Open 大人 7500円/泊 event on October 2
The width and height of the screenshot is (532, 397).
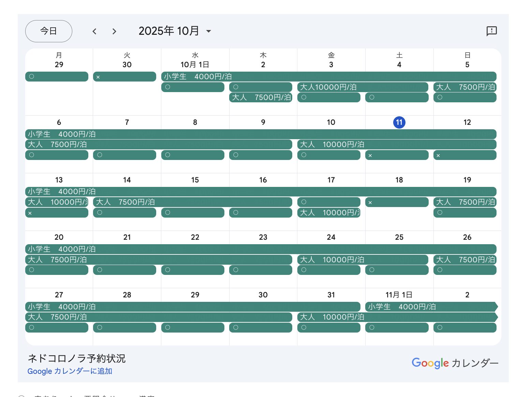tap(261, 98)
